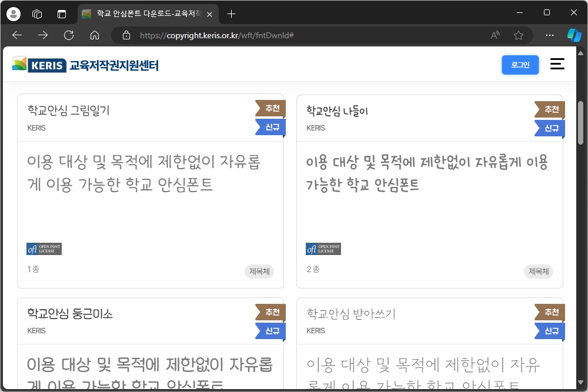This screenshot has height=392, width=588.
Task: Click KERIS label under 학교안심 나들이
Action: pyautogui.click(x=315, y=128)
